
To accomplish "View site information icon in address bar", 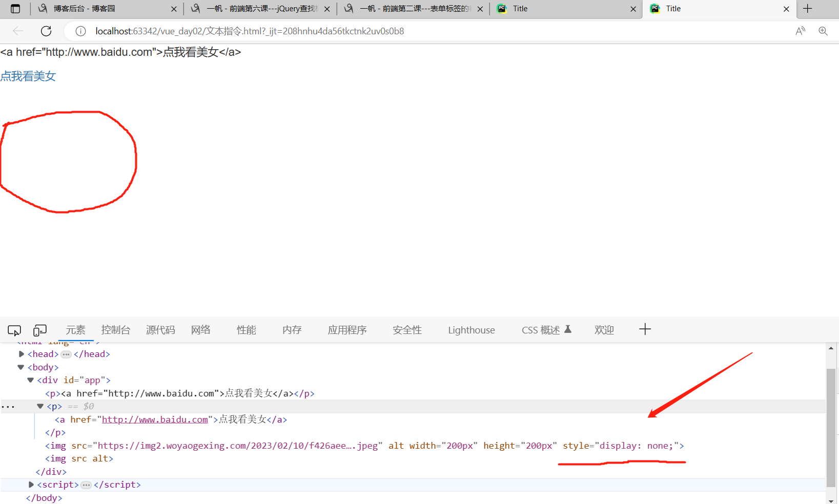I will (x=80, y=31).
